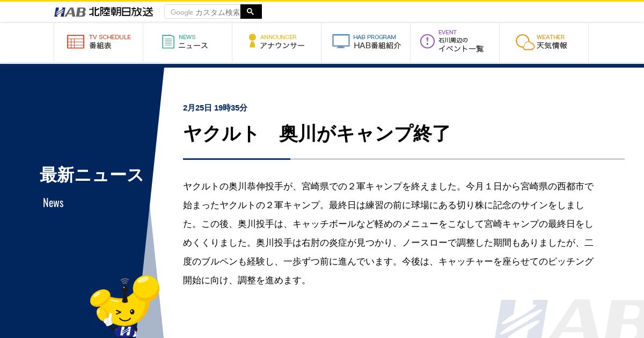Click the article body paragraph text

[389, 233]
